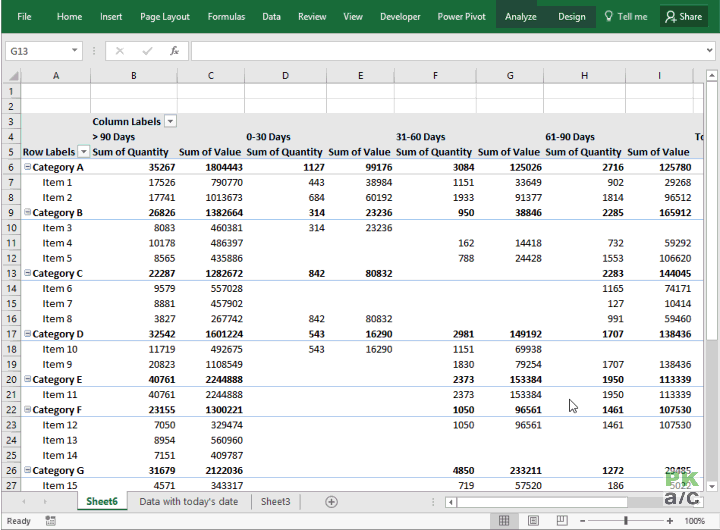Viewport: 720px width, 530px height.
Task: Open the Formulas ribbon tab
Action: coord(226,17)
